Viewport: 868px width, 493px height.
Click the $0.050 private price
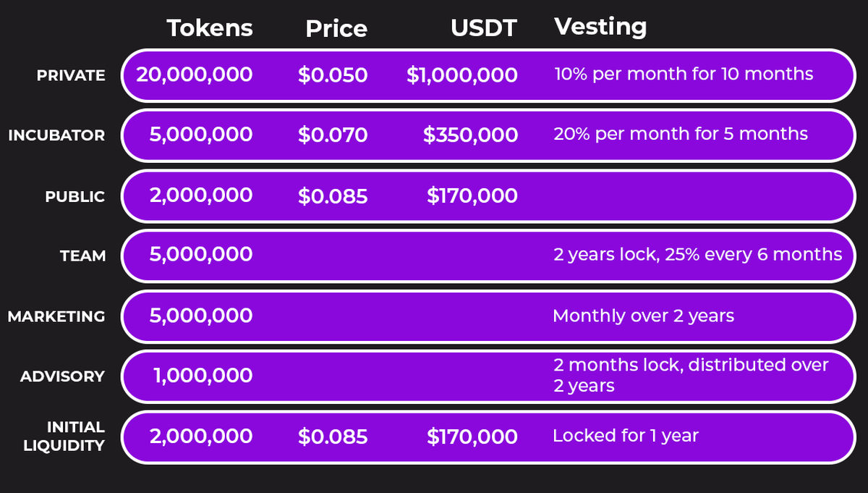click(x=333, y=75)
